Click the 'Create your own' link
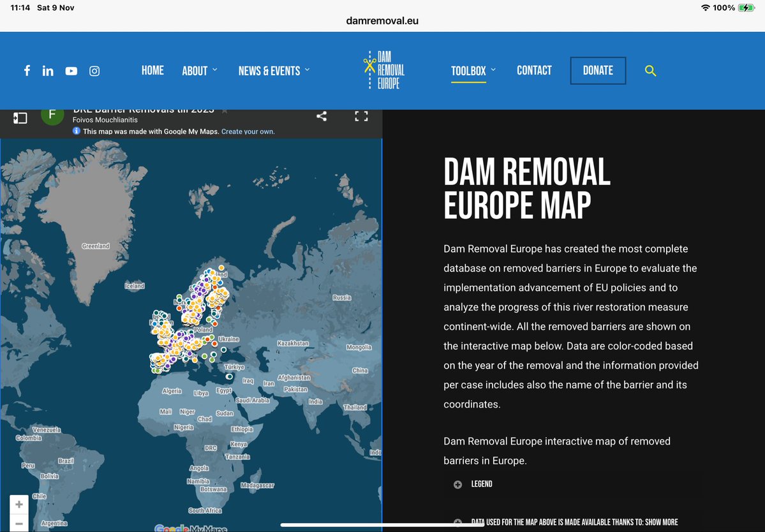Screen dimensions: 765x532 coord(248,131)
